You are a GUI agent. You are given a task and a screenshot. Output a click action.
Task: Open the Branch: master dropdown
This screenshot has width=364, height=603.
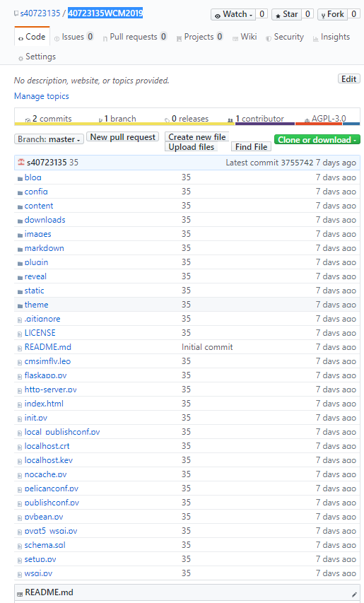(49, 139)
